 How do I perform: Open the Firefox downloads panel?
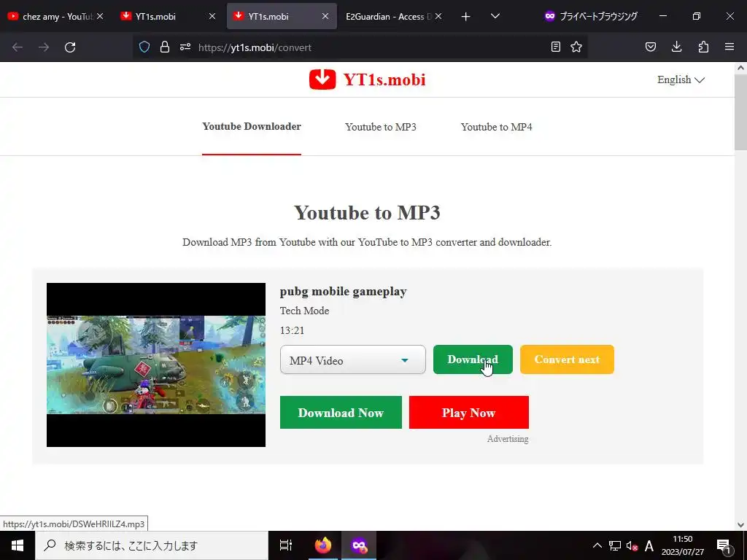tap(676, 47)
